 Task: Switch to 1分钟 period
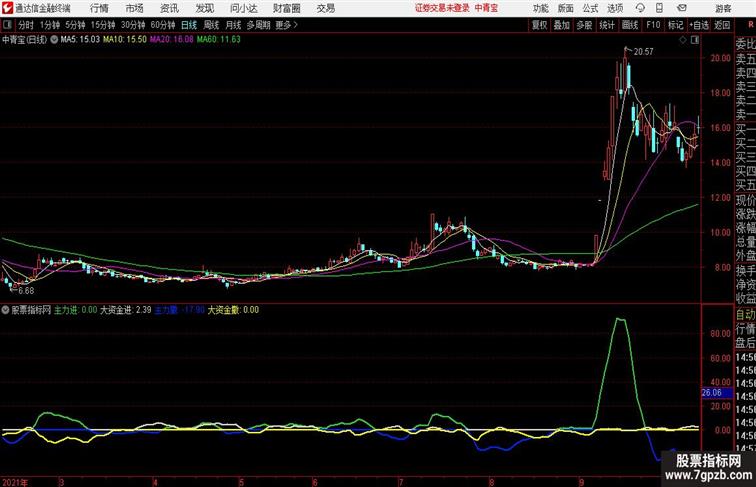(x=50, y=25)
